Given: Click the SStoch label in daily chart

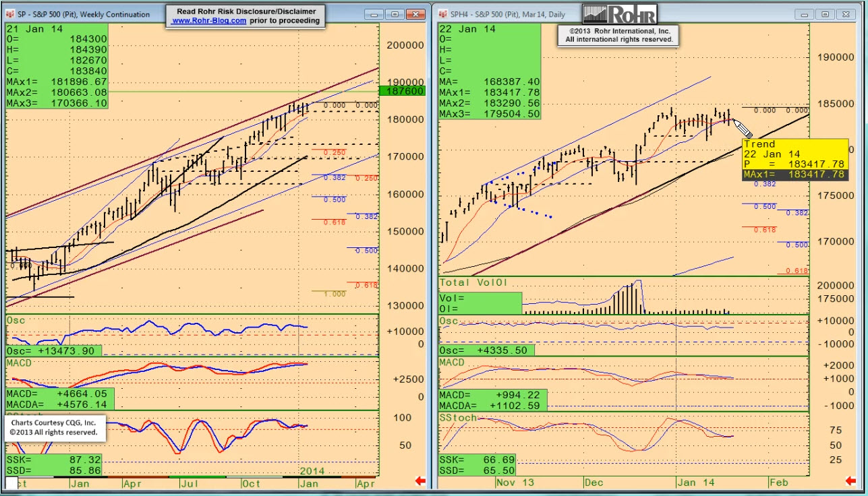Looking at the screenshot, I should (x=458, y=418).
